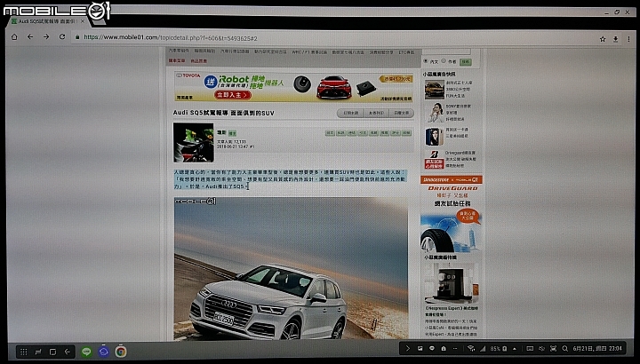Launch LINE from the taskbar
This screenshot has height=364, width=640.
86,352
